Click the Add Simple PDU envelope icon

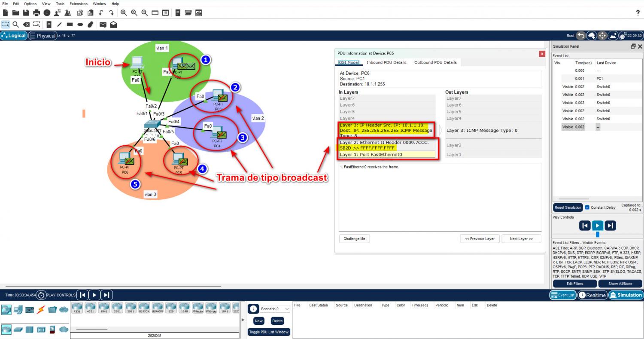(x=103, y=24)
